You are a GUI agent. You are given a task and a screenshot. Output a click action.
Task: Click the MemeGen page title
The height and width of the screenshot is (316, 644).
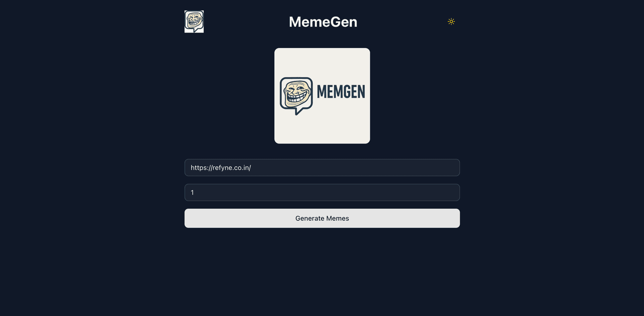coord(323,22)
